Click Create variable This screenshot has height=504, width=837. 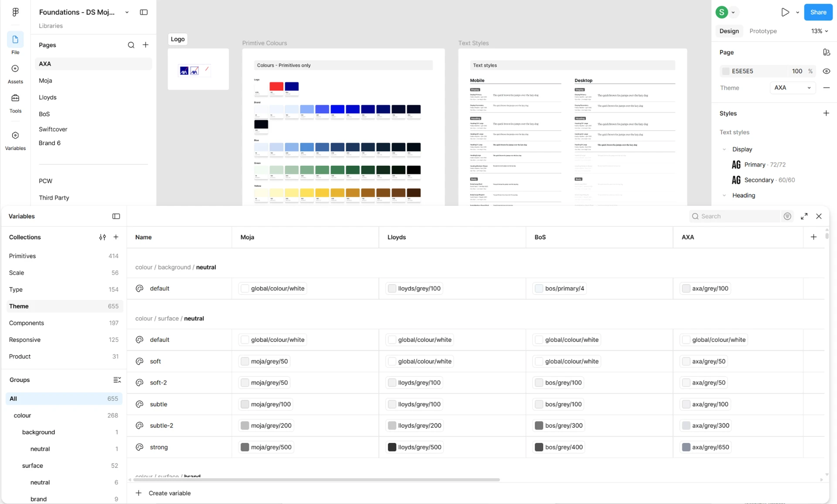click(163, 493)
